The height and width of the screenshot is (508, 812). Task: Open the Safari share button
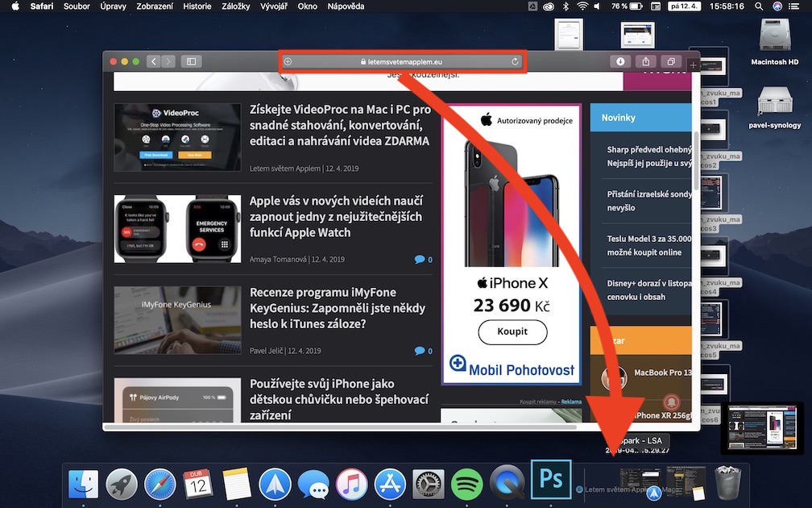pyautogui.click(x=646, y=61)
